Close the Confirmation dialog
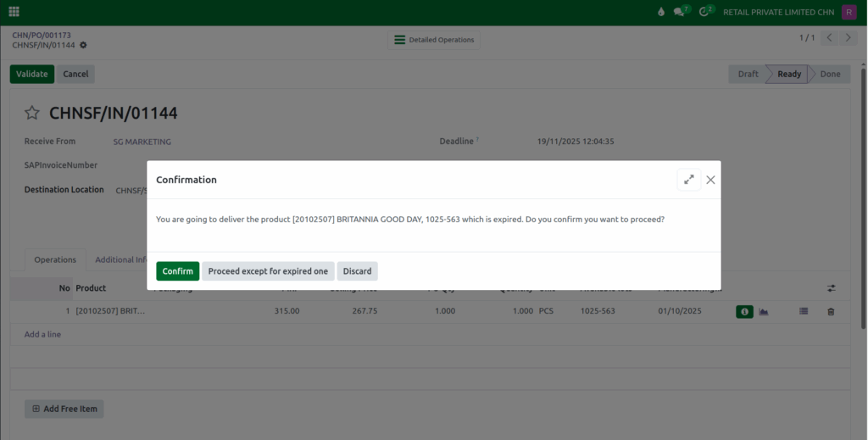Viewport: 868px width, 440px height. click(x=710, y=180)
